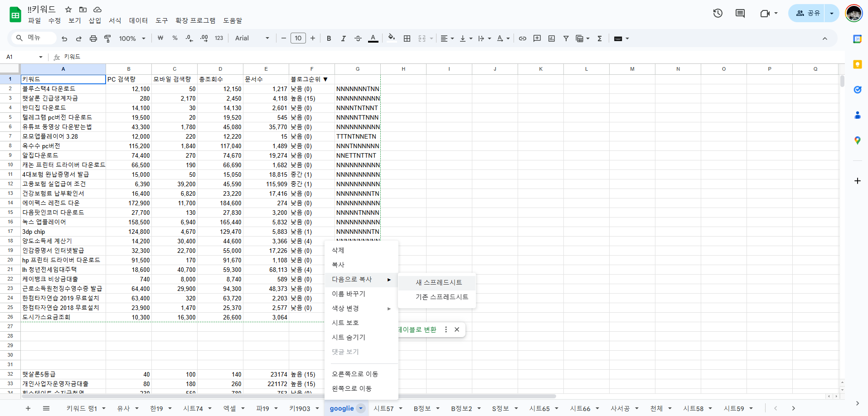The height and width of the screenshot is (416, 868).
Task: Add a new sheet with plus
Action: [x=28, y=408]
